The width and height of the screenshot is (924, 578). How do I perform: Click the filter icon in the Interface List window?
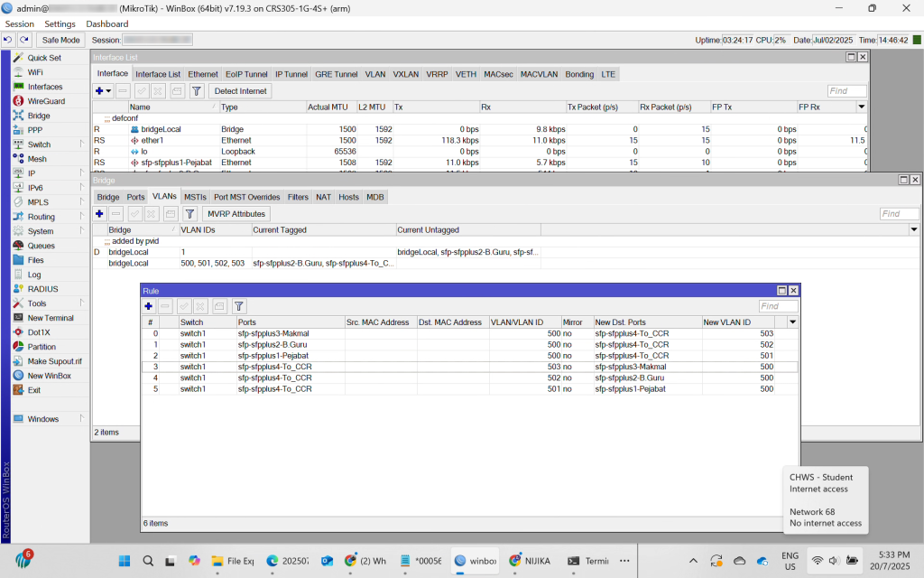pyautogui.click(x=197, y=91)
